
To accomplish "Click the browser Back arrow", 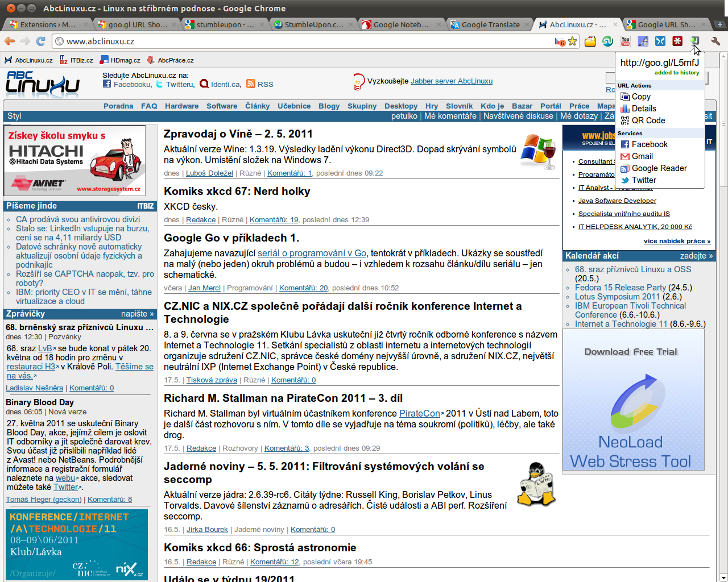I will [x=10, y=41].
